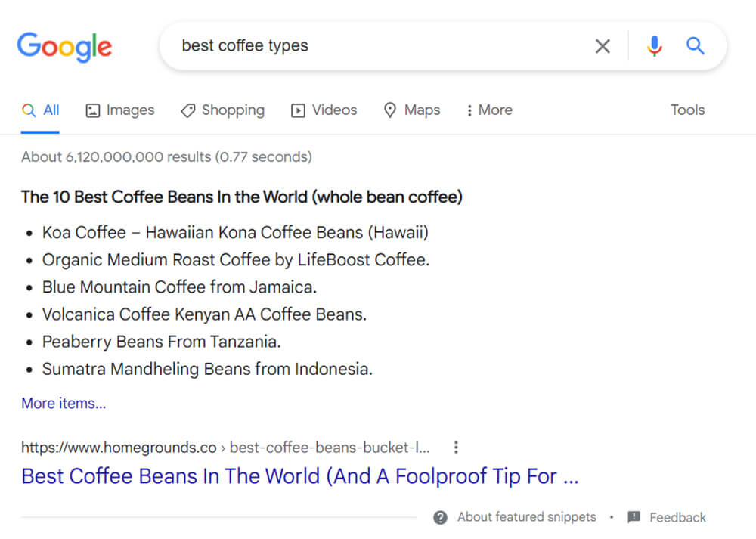This screenshot has width=756, height=539.
Task: Click the Feedback flag icon
Action: (634, 517)
